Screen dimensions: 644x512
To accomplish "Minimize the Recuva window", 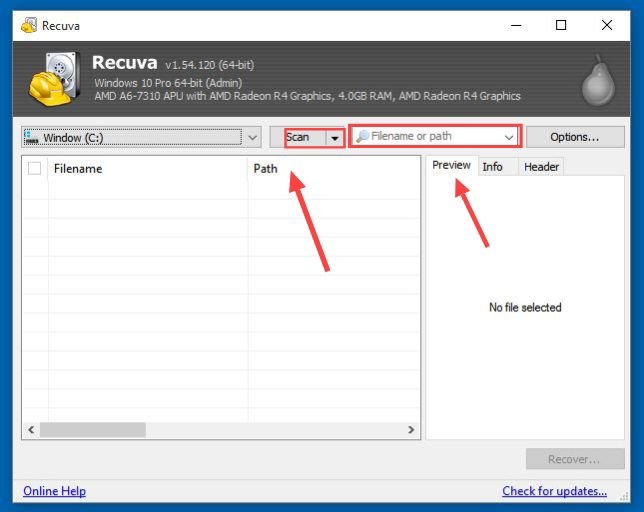I will [x=516, y=25].
